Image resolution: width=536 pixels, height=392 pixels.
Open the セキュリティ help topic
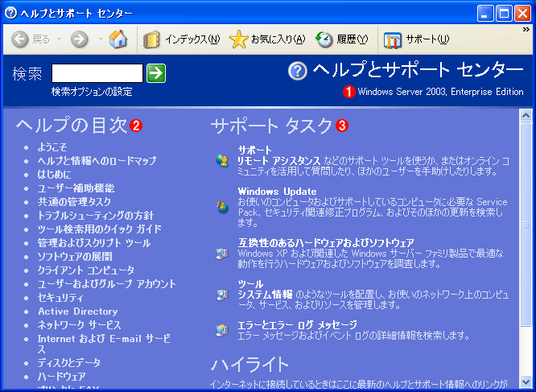pos(60,298)
